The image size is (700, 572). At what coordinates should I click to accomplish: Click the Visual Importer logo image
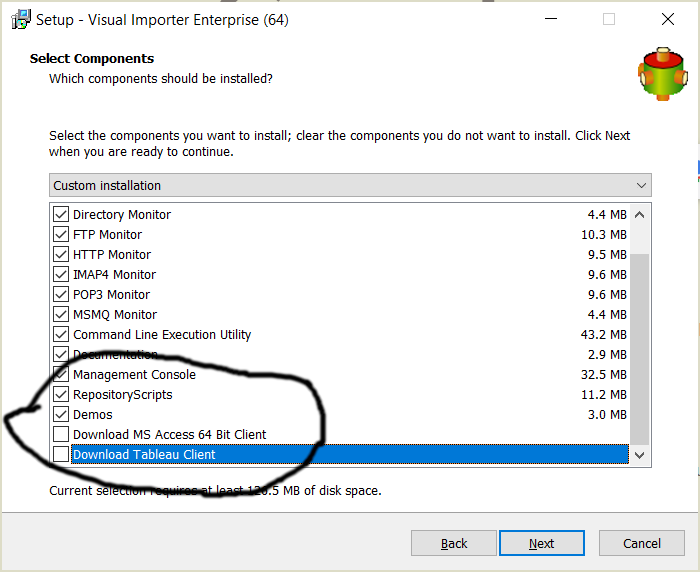(x=662, y=74)
